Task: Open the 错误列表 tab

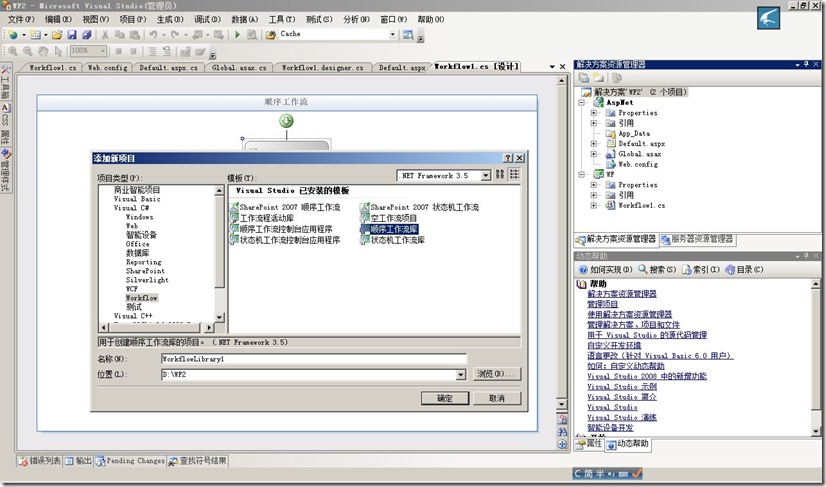Action: click(40, 461)
